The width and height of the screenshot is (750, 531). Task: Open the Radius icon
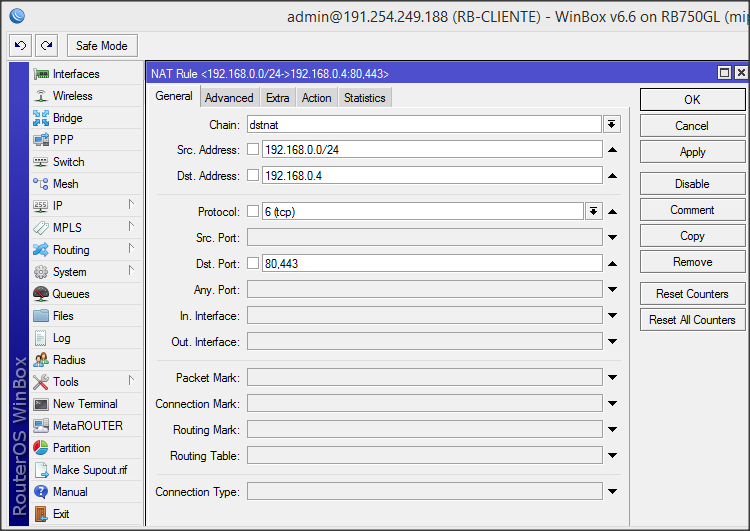(x=41, y=360)
